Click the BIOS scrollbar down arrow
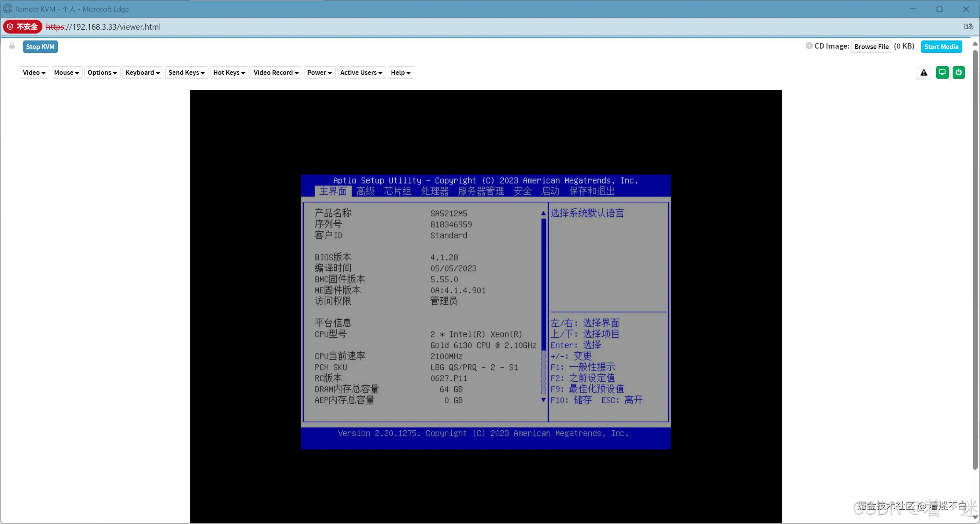 543,400
